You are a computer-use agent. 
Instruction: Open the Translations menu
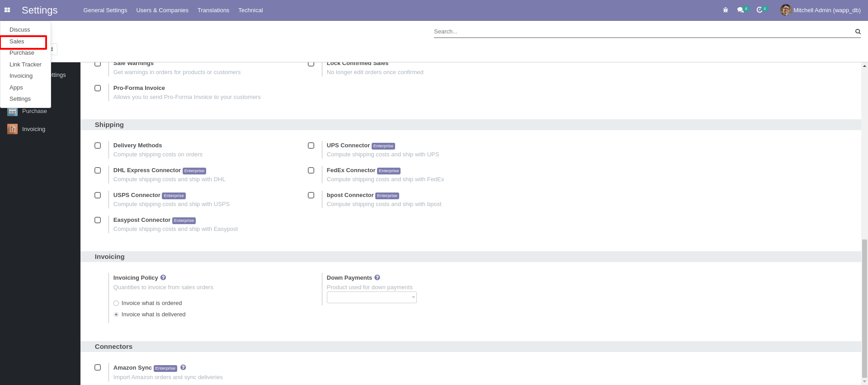[213, 10]
